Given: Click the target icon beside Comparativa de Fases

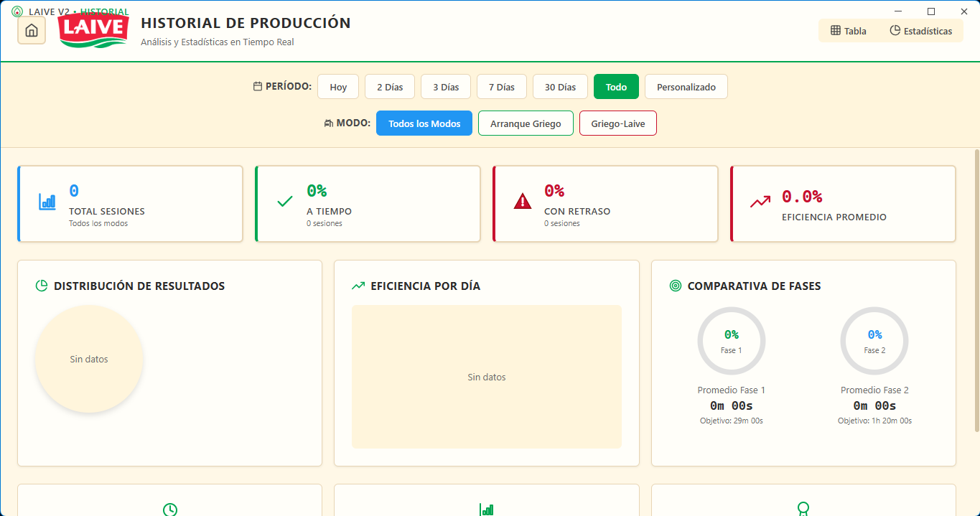Looking at the screenshot, I should [x=675, y=286].
